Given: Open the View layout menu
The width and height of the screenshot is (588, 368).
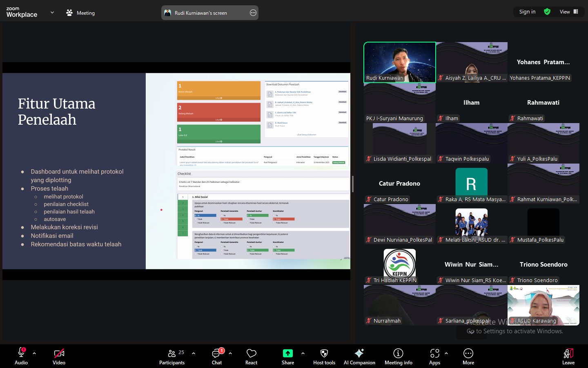Looking at the screenshot, I should [x=569, y=12].
